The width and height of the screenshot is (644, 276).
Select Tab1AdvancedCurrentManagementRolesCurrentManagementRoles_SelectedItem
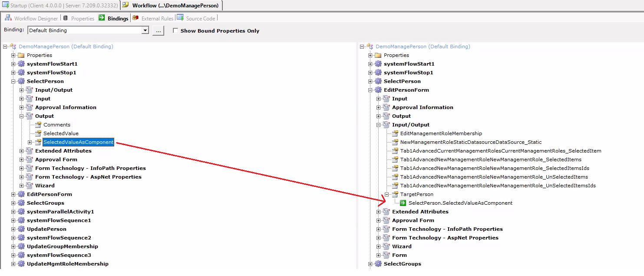click(501, 151)
